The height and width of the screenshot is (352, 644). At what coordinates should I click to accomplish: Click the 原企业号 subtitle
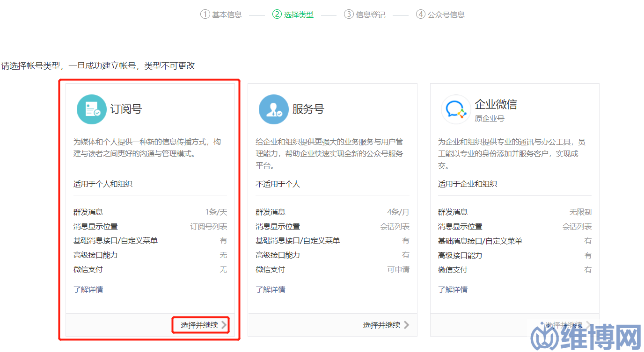(x=490, y=119)
